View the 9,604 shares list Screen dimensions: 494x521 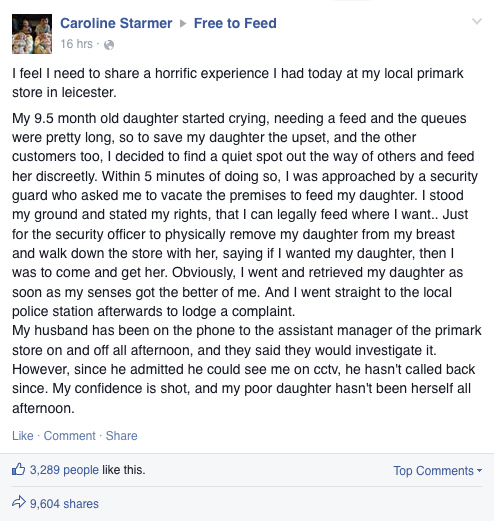pos(64,504)
